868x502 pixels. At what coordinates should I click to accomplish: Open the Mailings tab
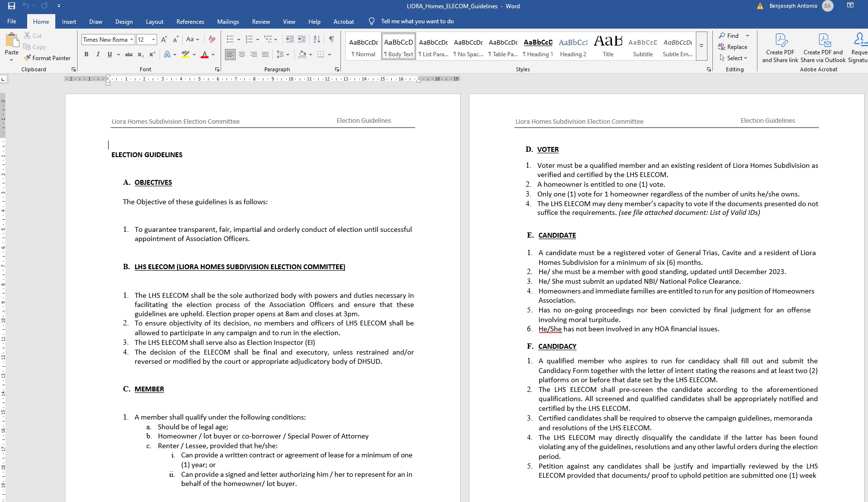pos(228,21)
